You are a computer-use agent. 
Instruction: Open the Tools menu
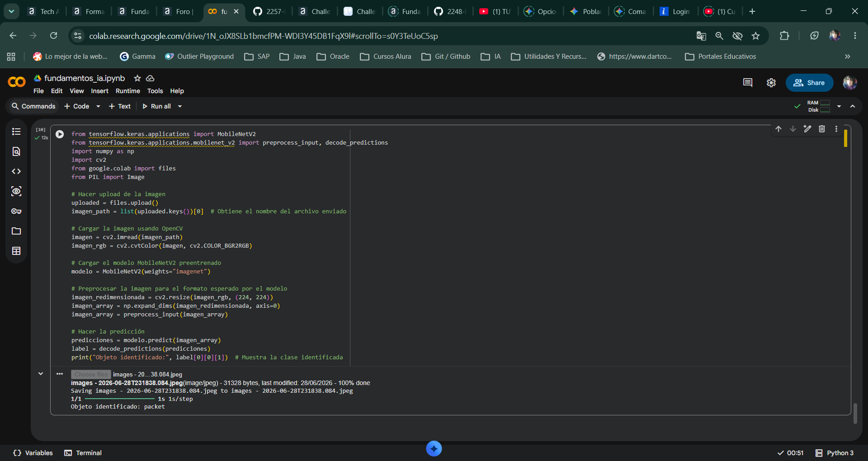(x=155, y=91)
